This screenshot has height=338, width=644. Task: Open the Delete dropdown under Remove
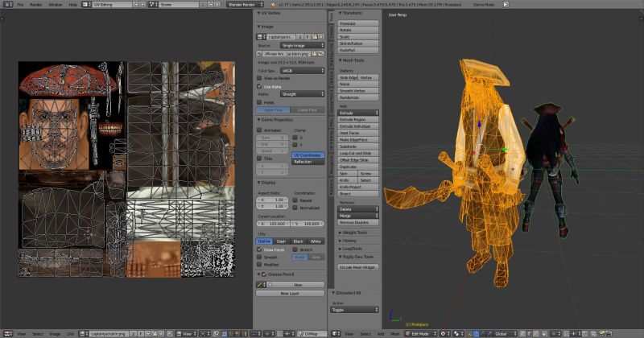[x=357, y=209]
